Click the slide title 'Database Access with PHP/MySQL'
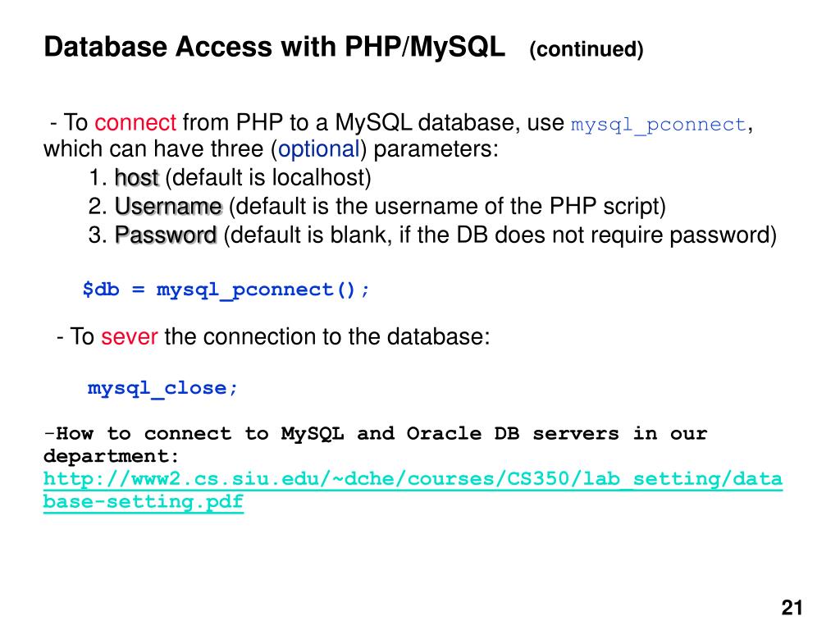 point(274,47)
